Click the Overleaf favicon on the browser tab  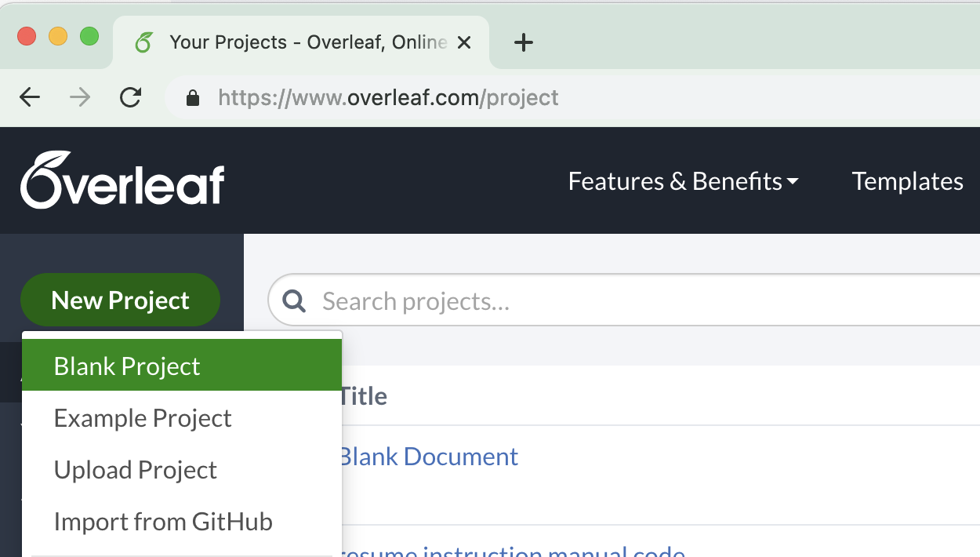pos(143,42)
